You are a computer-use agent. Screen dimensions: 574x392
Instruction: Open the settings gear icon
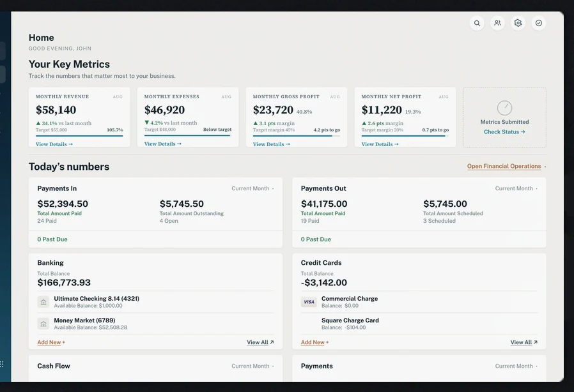click(x=518, y=23)
